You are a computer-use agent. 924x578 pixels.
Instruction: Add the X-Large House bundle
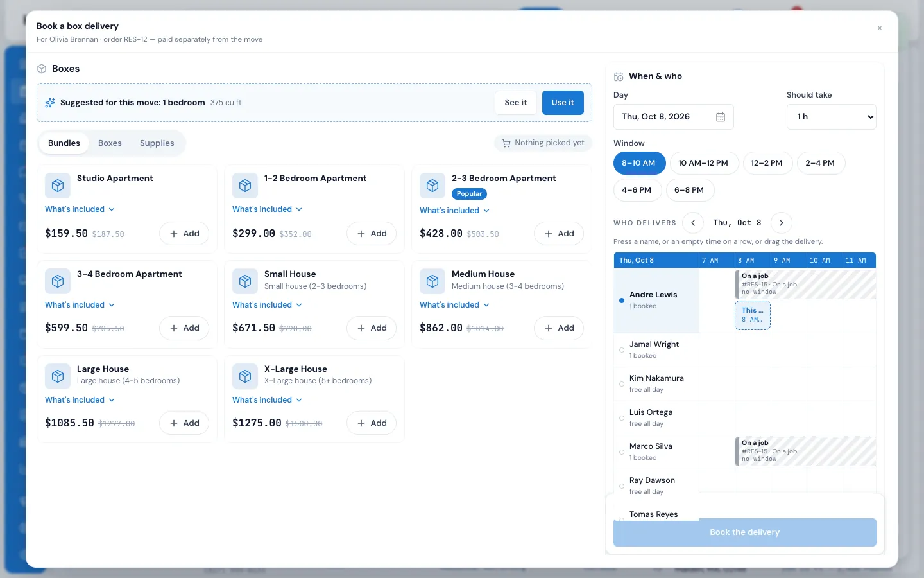click(x=372, y=423)
